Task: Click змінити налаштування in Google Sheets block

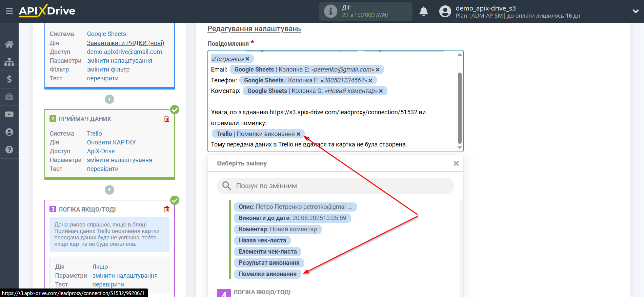Action: pos(119,61)
